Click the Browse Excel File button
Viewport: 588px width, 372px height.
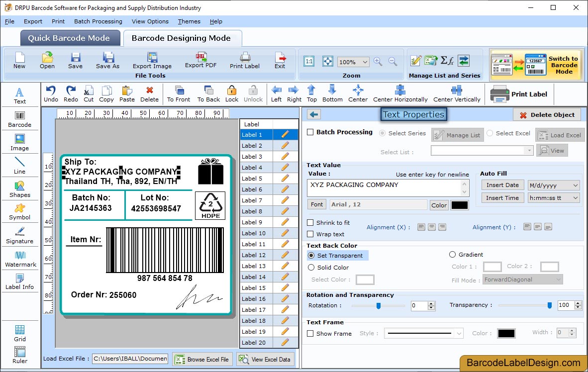pos(202,359)
